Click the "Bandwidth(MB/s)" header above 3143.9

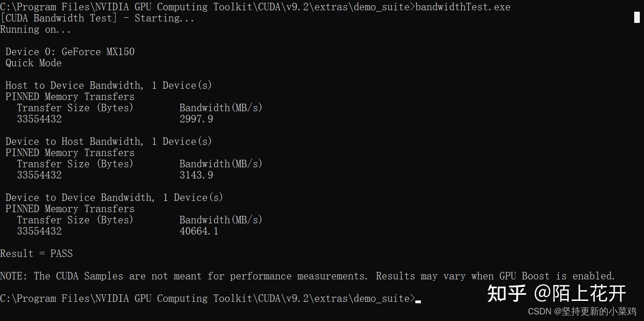pos(221,164)
